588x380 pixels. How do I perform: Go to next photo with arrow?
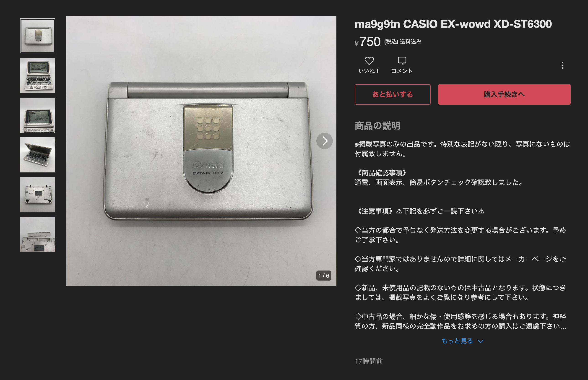(325, 141)
